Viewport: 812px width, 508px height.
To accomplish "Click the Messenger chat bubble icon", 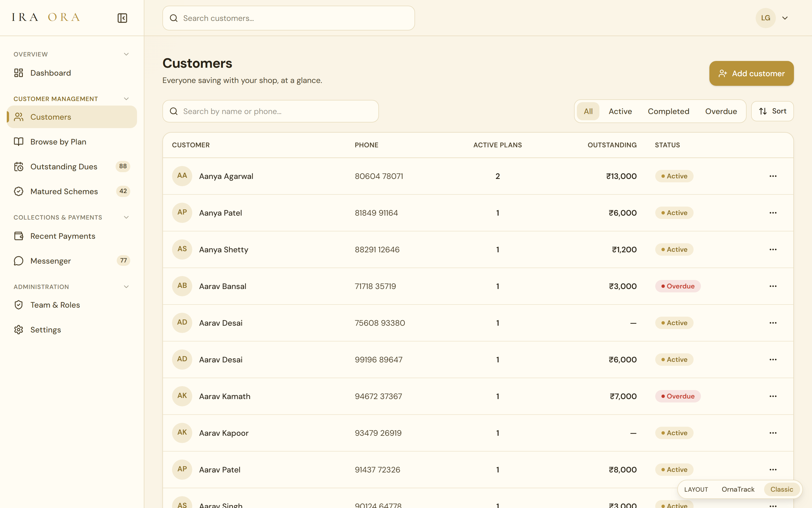I will click(x=18, y=261).
